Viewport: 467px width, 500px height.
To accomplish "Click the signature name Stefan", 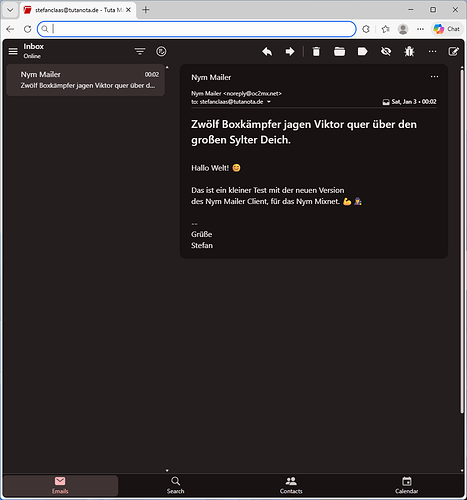I will [x=202, y=245].
